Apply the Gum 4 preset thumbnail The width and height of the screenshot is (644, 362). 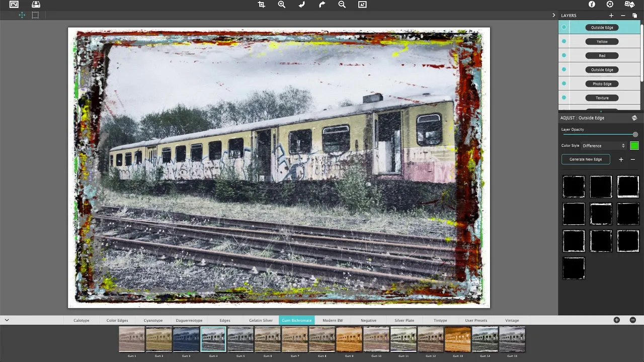(x=213, y=339)
